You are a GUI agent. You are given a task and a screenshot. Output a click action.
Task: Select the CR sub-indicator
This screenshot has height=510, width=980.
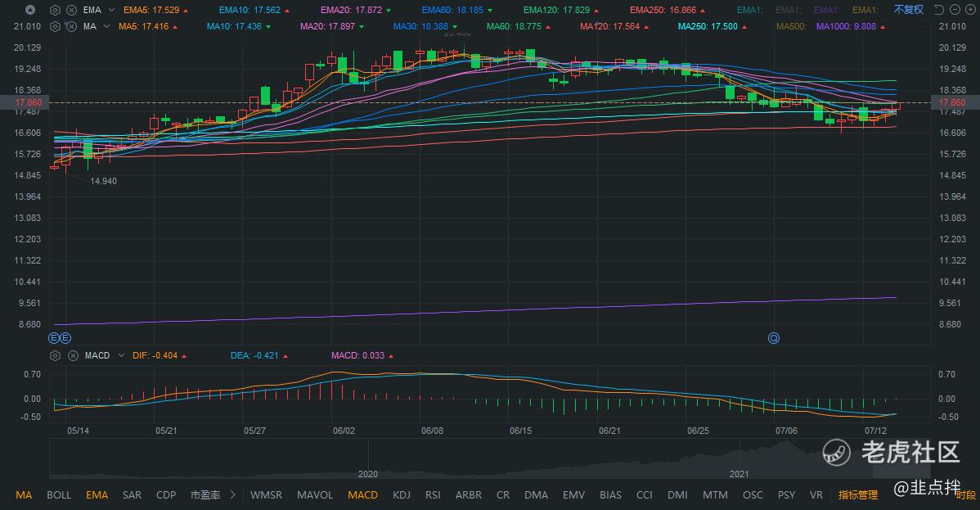click(x=503, y=495)
